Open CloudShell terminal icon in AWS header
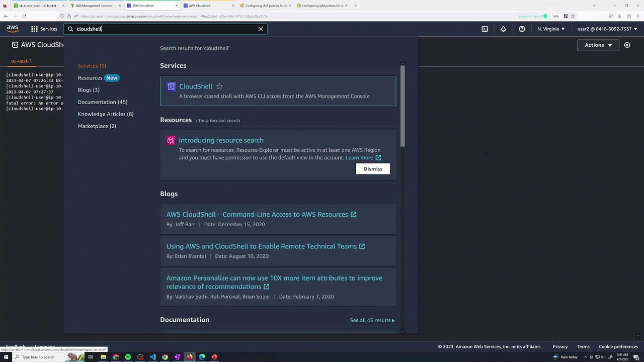The image size is (644, 362). (x=485, y=29)
